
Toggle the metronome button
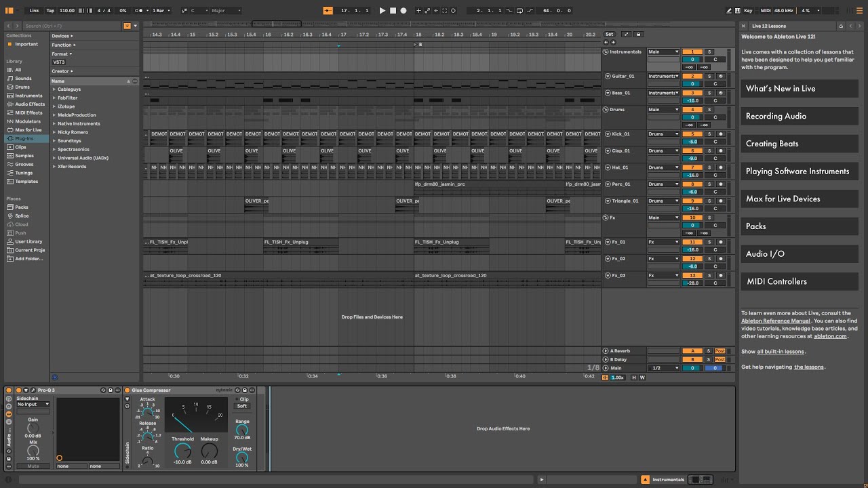142,11
